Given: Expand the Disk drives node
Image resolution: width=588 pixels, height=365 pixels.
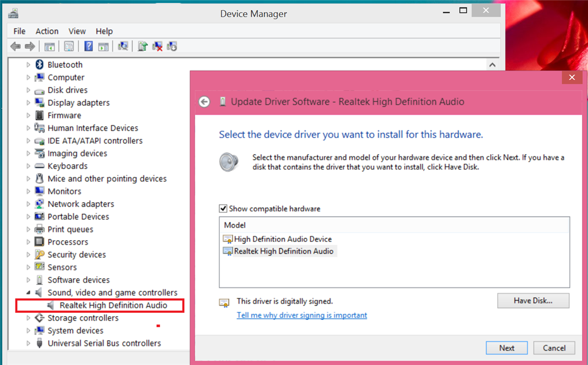Looking at the screenshot, I should [28, 90].
